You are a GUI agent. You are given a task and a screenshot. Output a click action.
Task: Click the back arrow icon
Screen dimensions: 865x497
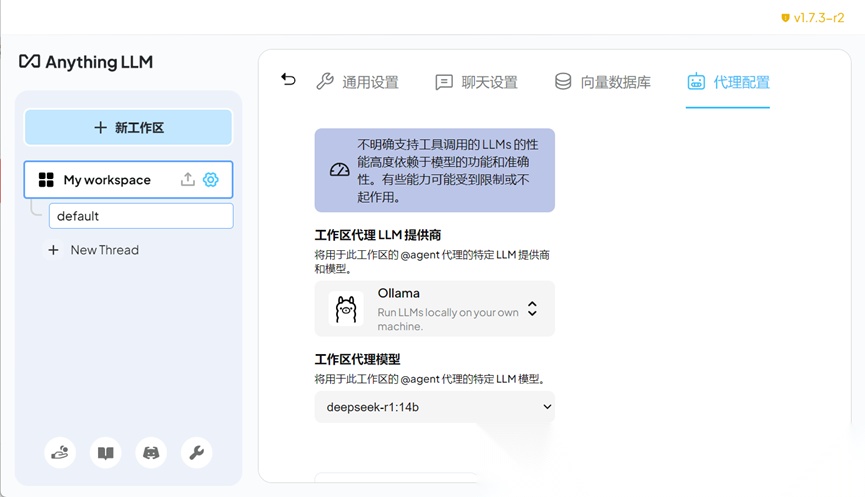click(x=288, y=80)
